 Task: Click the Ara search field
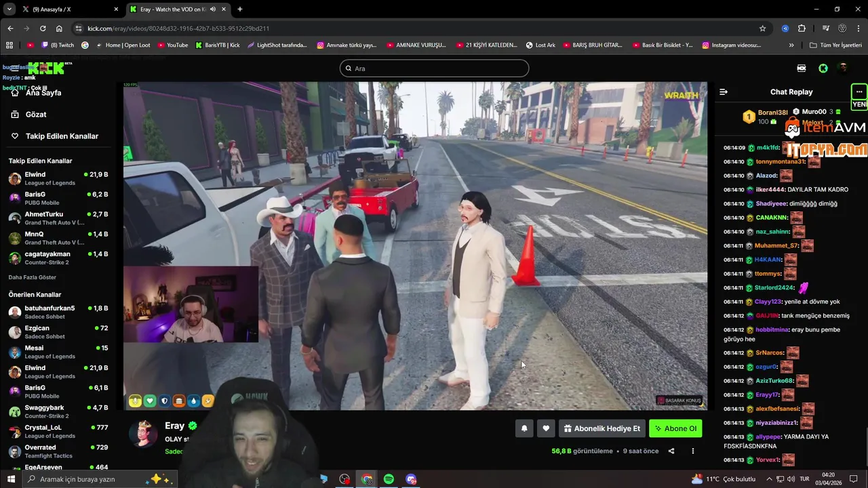(434, 68)
